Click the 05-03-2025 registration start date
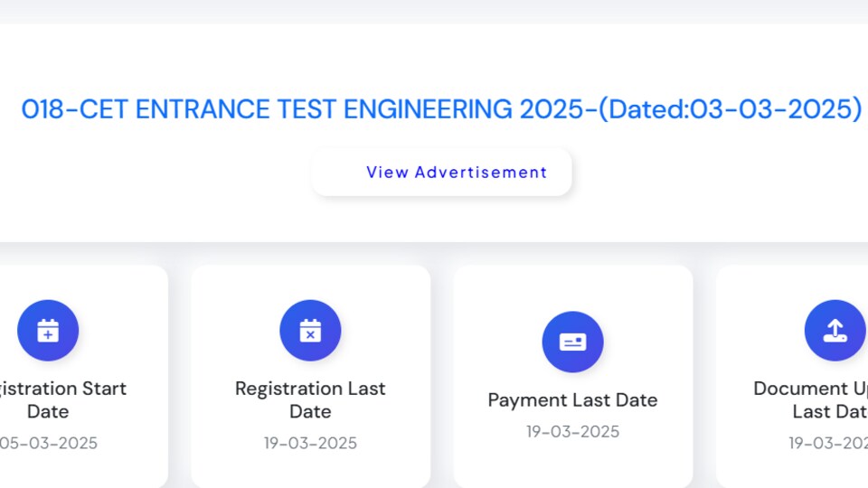This screenshot has width=868, height=488. click(48, 443)
